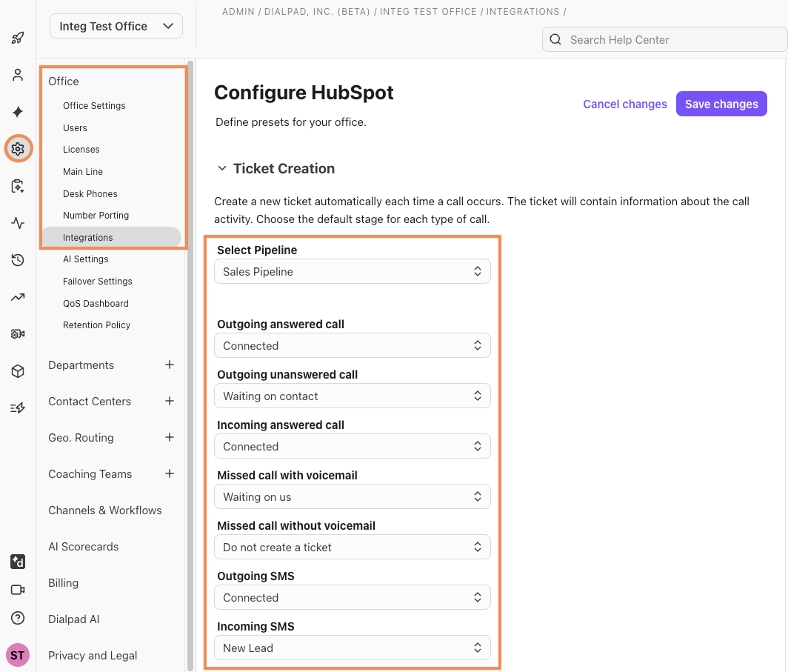Open the call activity waveform icon
The image size is (788, 672).
[18, 223]
